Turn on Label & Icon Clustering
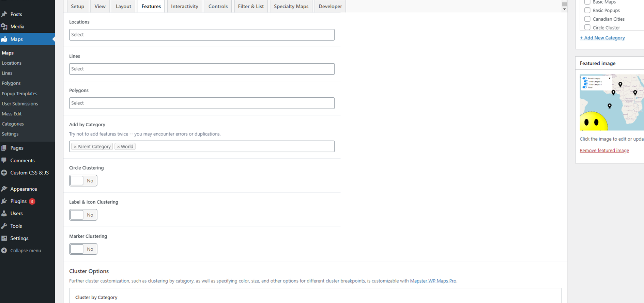This screenshot has height=303, width=644. (83, 215)
